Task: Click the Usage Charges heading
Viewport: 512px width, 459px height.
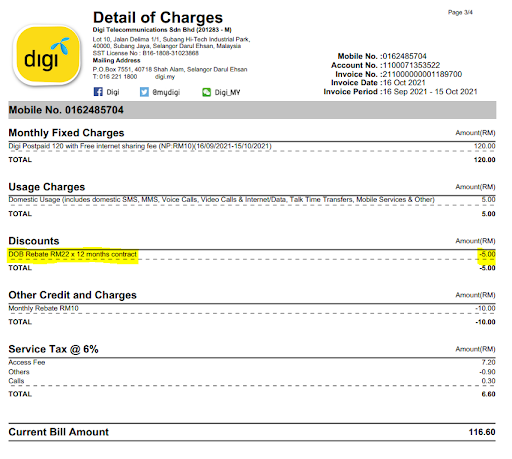Action: click(47, 187)
